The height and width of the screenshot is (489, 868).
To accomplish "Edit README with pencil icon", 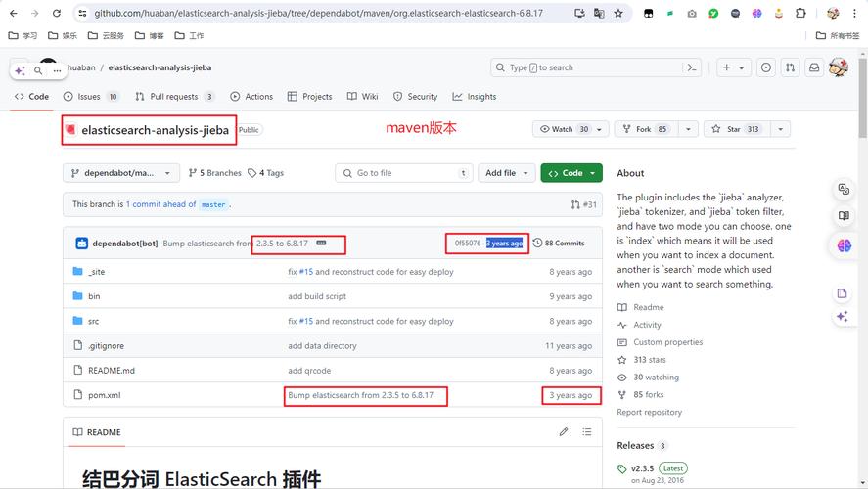I will pyautogui.click(x=564, y=432).
